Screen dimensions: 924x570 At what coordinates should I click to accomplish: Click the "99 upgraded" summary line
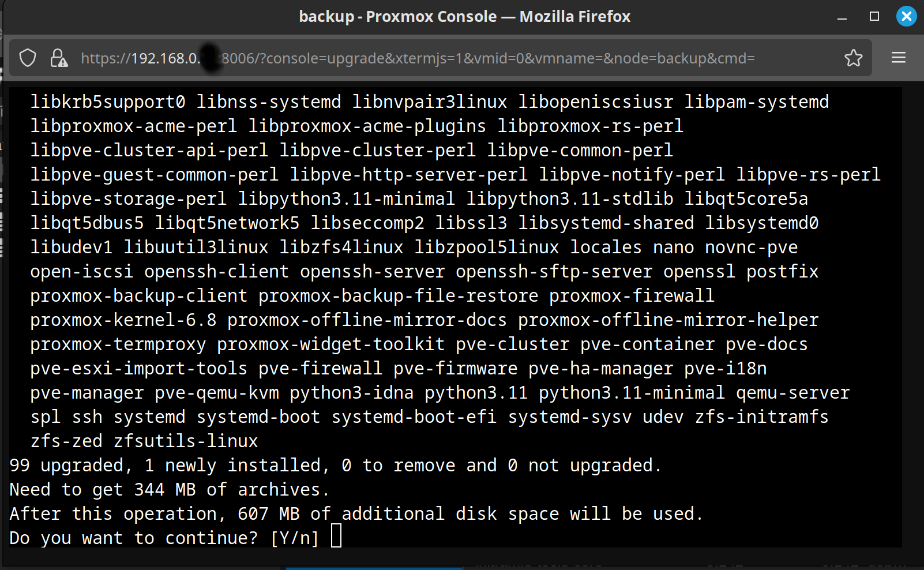[x=335, y=465]
